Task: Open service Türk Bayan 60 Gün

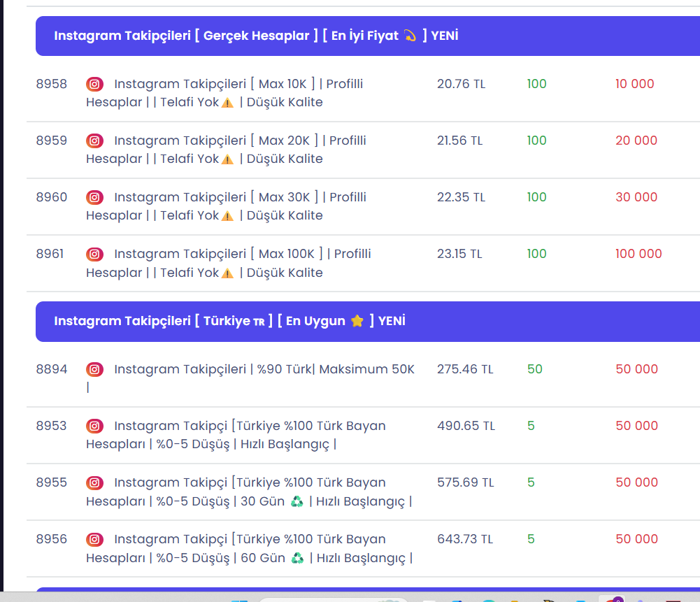Action: point(250,548)
